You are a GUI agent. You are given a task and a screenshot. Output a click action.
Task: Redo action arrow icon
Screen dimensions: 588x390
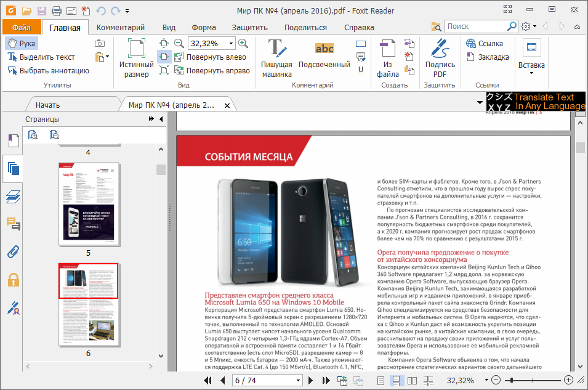point(116,10)
